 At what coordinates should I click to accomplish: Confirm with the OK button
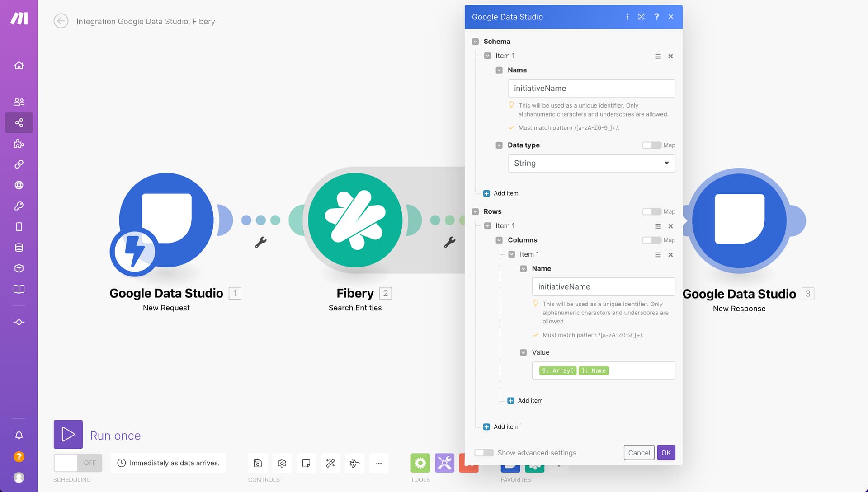coord(666,453)
